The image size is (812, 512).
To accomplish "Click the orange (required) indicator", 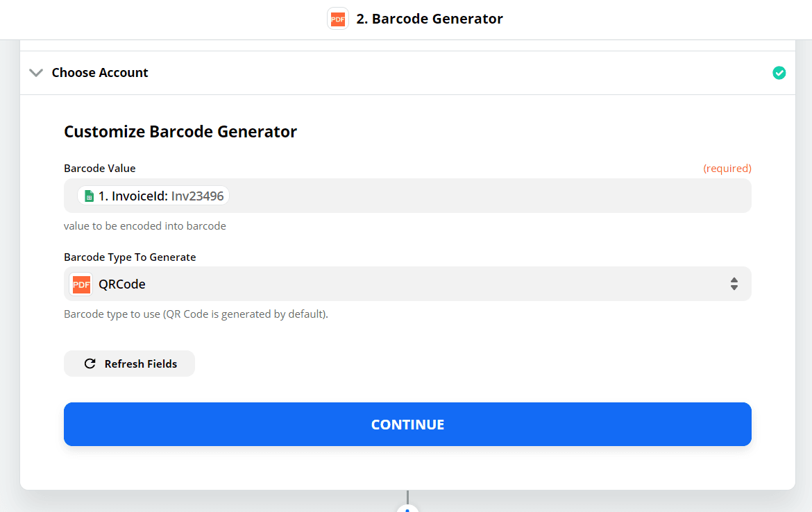I will (x=727, y=169).
